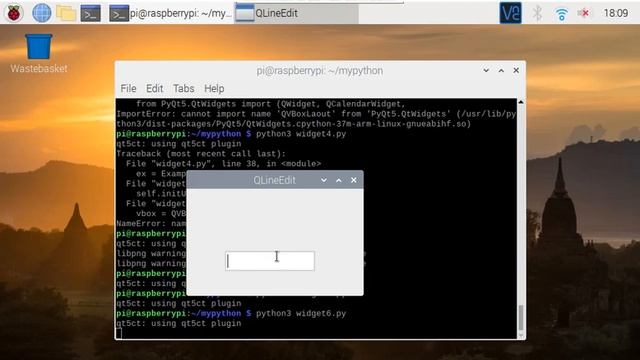
Task: Launch the web browser globe icon
Action: (41, 13)
